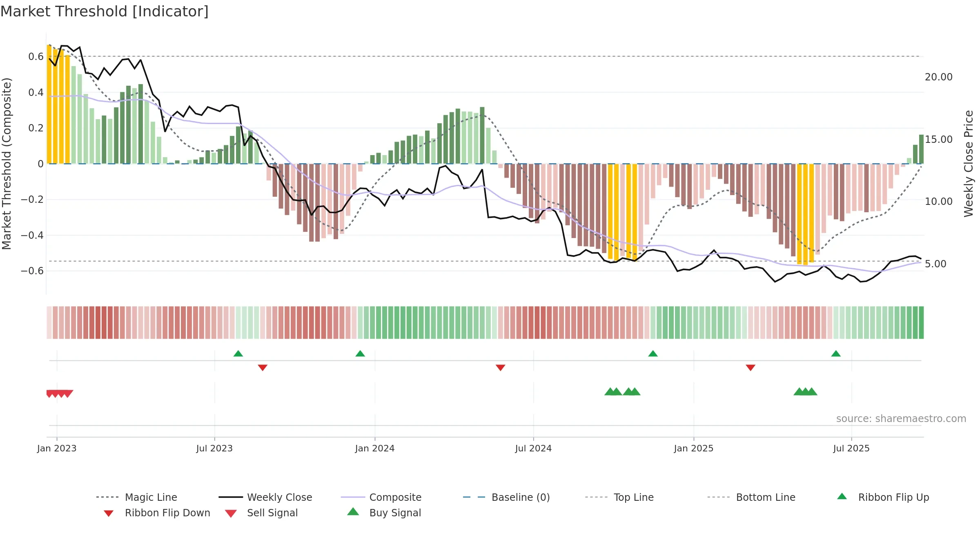
Task: Click the ribbon flip down marker near Sep 2023
Action: point(263,368)
